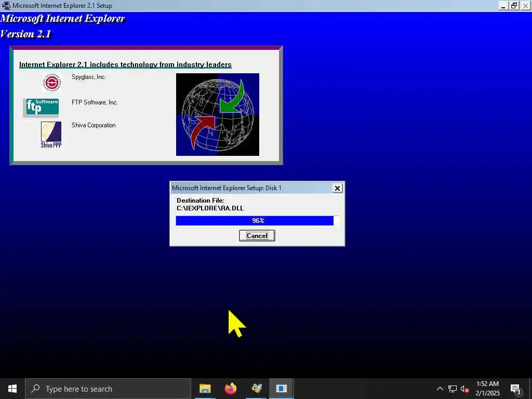Select the active setup window taskbar icon
Image resolution: width=532 pixels, height=399 pixels.
click(x=281, y=389)
